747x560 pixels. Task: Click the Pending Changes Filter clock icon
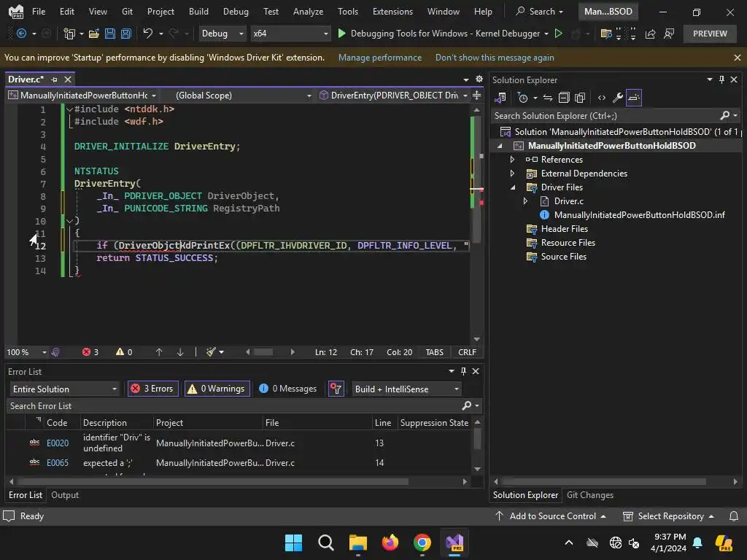click(522, 98)
